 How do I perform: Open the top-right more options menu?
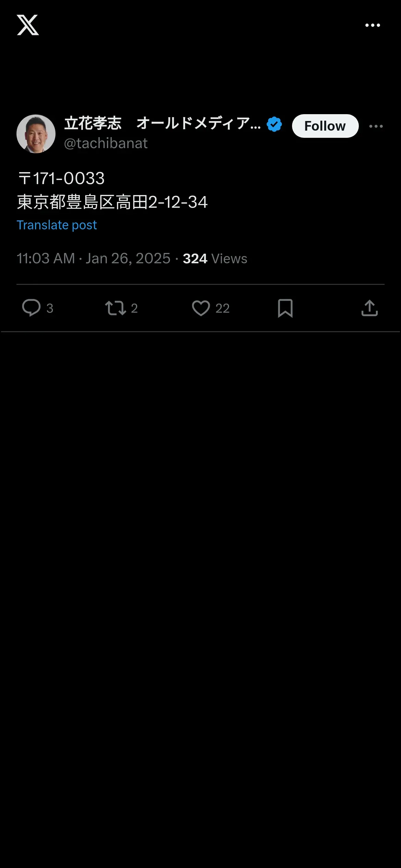tap(373, 25)
